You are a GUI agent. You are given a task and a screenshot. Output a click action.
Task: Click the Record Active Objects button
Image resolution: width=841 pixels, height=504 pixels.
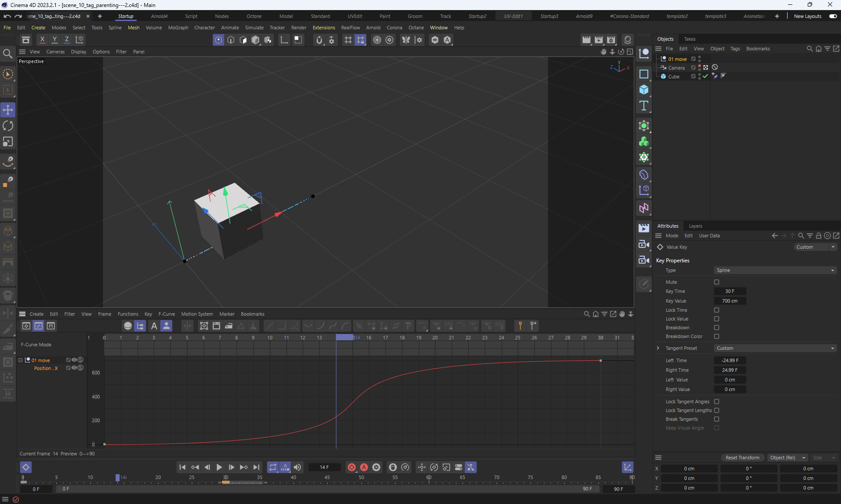pyautogui.click(x=351, y=467)
